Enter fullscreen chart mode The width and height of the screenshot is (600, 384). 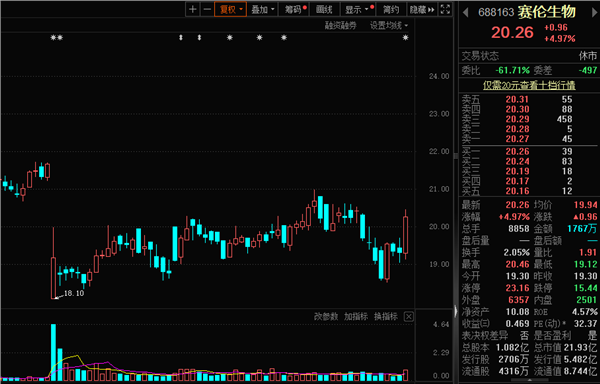[x=445, y=10]
